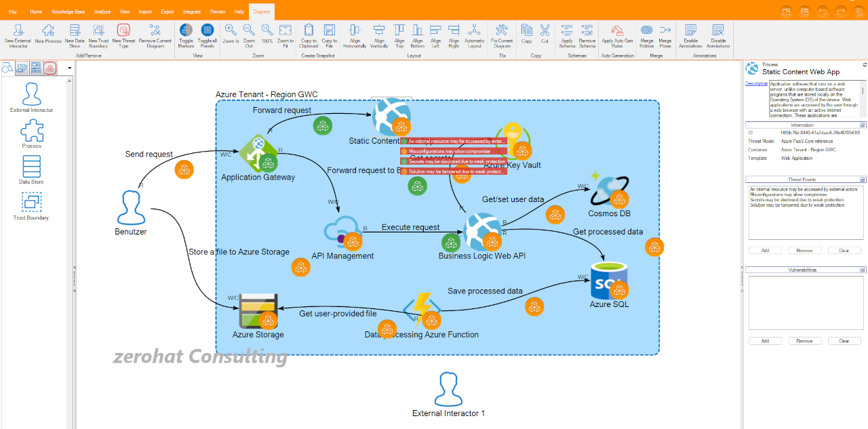Click Copy in the Copy group
868x429 pixels.
point(526,34)
